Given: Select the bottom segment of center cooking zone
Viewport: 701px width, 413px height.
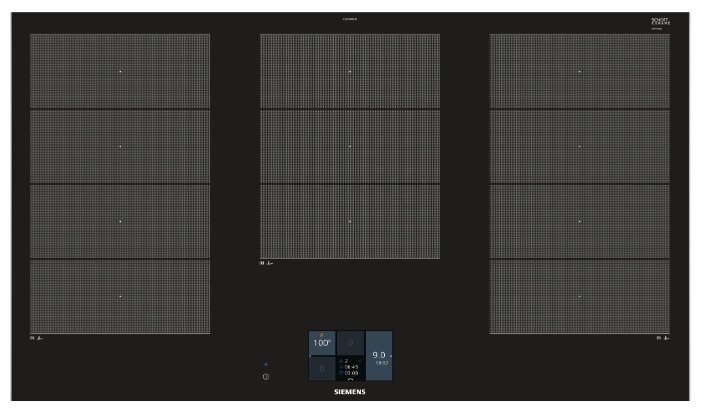Looking at the screenshot, I should pos(350,221).
